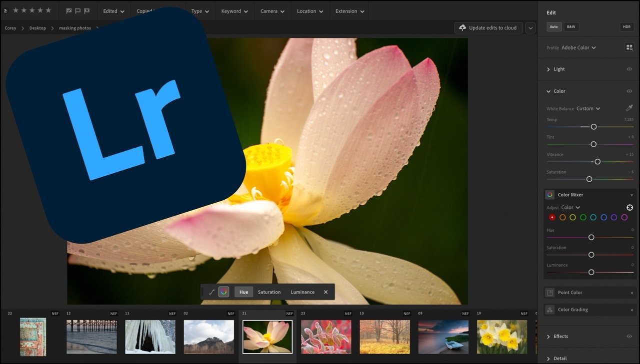Switch to Hue in floating toolbar

[243, 292]
